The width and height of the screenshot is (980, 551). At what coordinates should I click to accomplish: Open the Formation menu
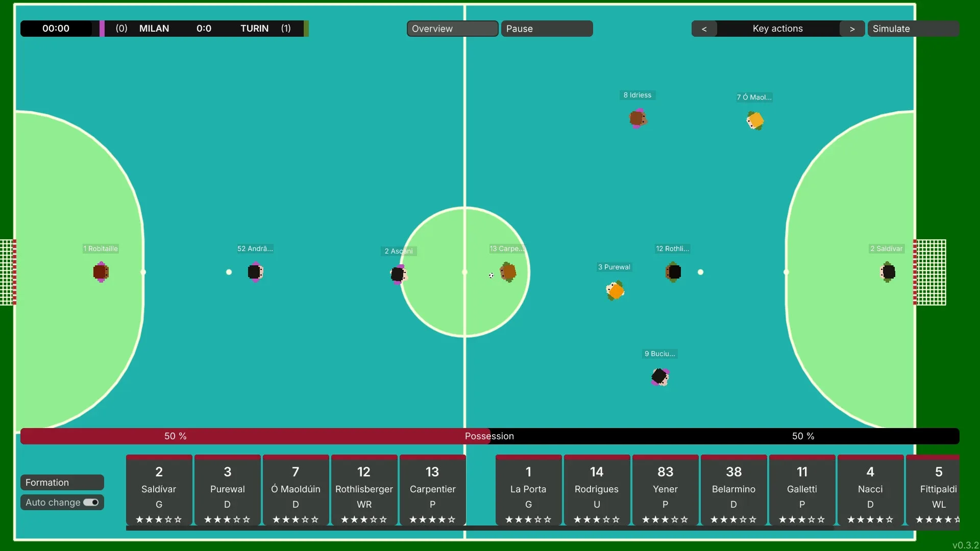click(62, 482)
